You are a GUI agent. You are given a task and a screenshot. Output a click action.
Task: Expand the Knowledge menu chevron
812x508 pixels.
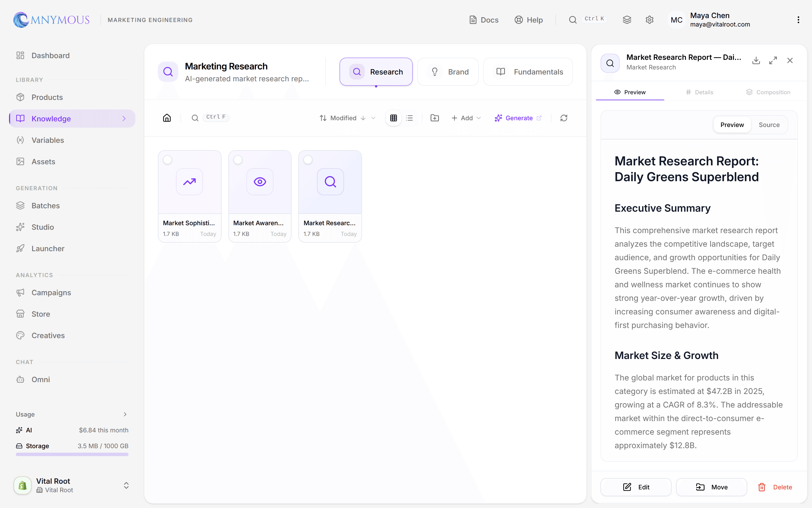tap(124, 119)
